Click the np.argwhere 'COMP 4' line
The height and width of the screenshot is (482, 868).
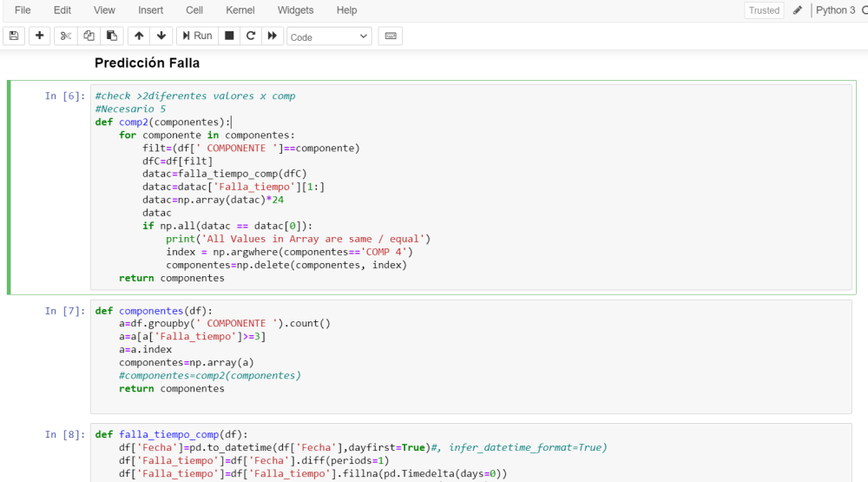point(290,252)
